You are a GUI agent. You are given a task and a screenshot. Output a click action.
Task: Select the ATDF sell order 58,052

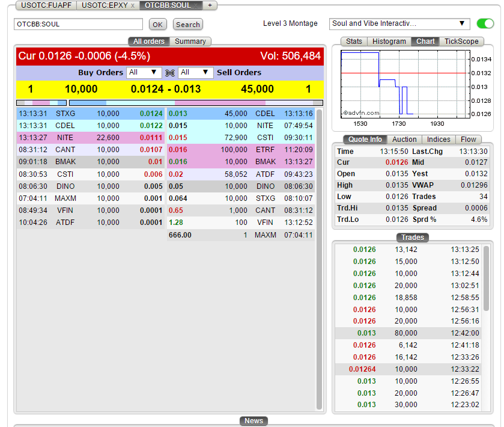click(241, 174)
